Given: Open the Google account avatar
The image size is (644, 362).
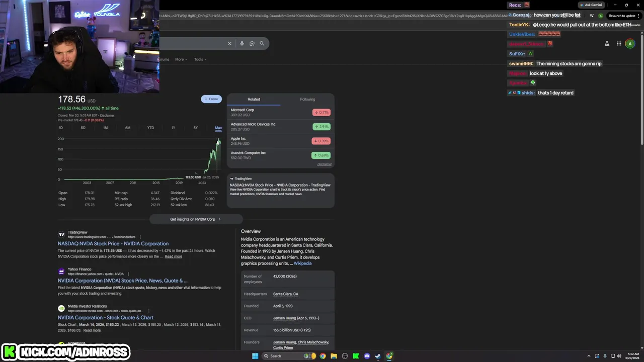Looking at the screenshot, I should (x=630, y=44).
